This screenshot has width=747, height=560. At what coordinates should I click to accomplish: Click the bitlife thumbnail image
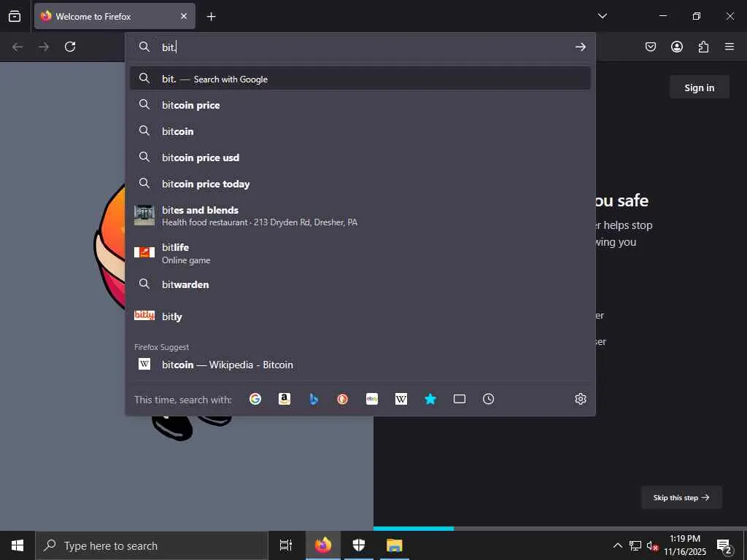pyautogui.click(x=144, y=252)
